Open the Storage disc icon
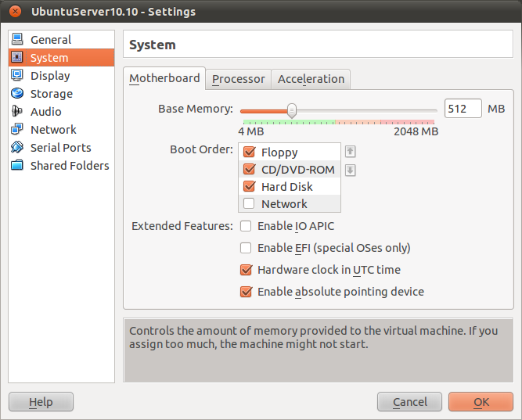 click(16, 94)
